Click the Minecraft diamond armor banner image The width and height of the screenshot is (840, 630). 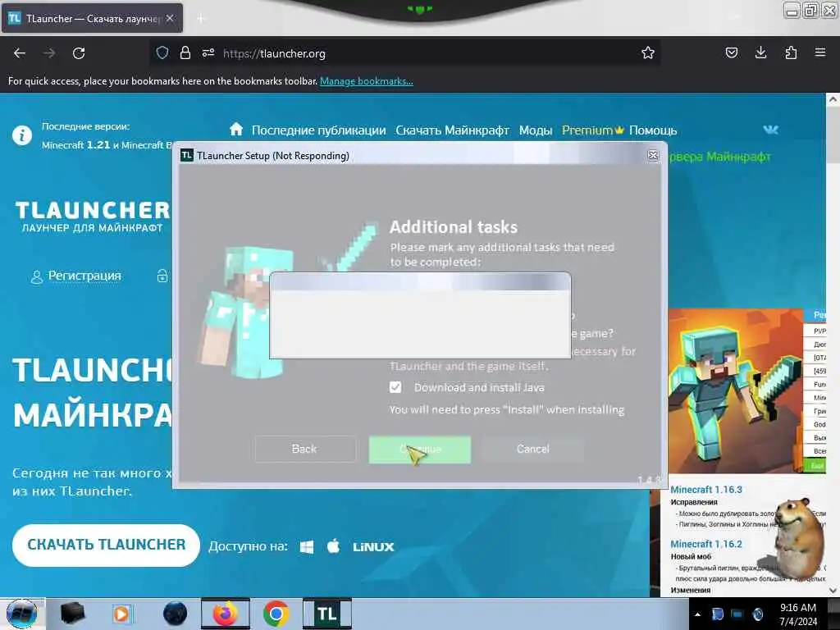[x=735, y=391]
